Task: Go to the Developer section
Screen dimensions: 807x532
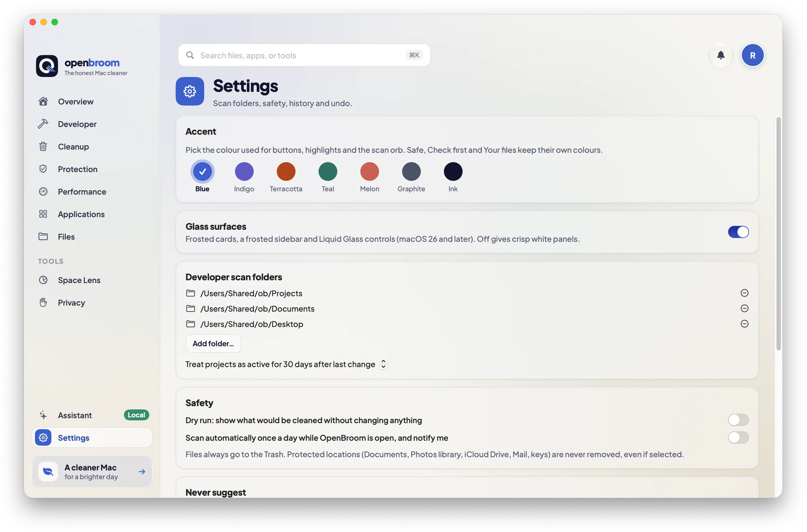Action: 92,124
